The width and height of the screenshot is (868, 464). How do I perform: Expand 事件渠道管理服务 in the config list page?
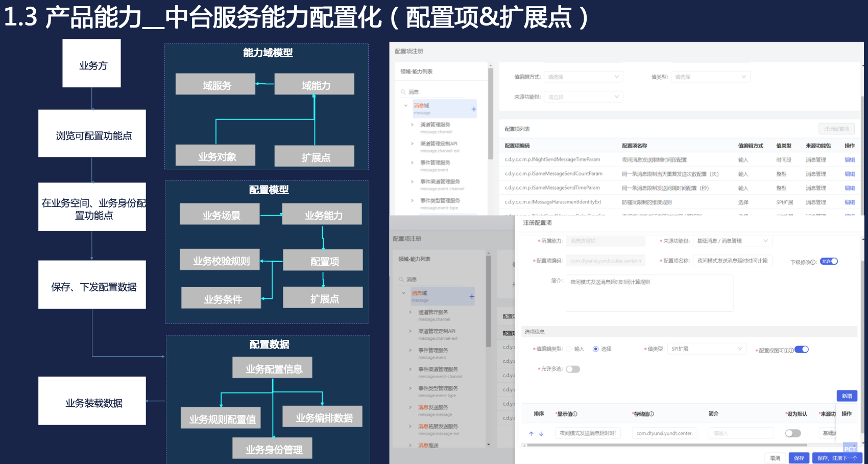click(x=412, y=181)
